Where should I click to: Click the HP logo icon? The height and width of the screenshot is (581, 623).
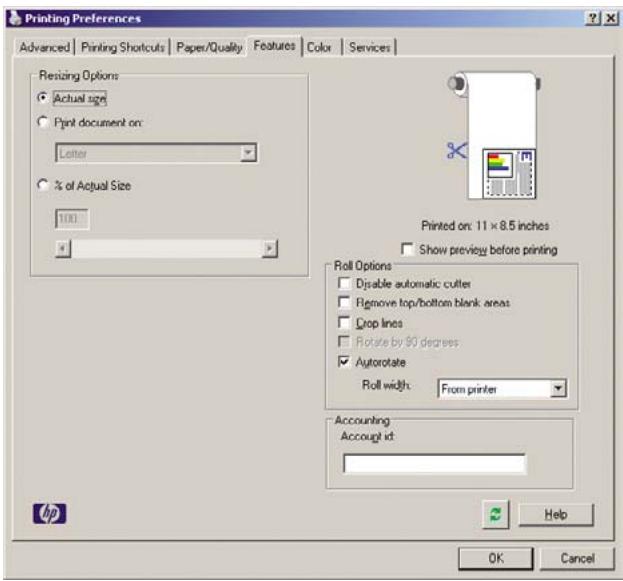[50, 513]
